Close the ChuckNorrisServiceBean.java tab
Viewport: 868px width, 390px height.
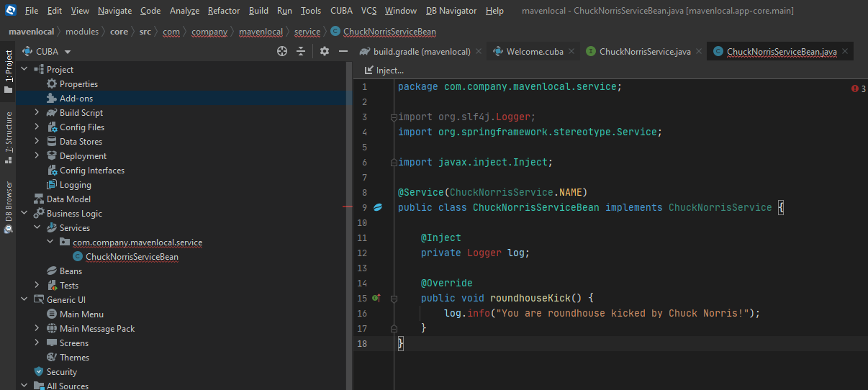846,52
